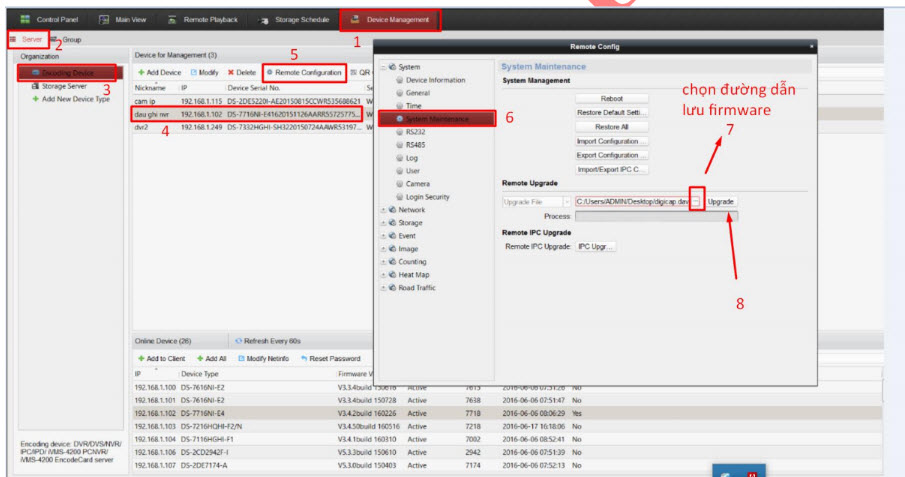This screenshot has width=905, height=477.
Task: Click the Modify device icon
Action: pyautogui.click(x=193, y=72)
